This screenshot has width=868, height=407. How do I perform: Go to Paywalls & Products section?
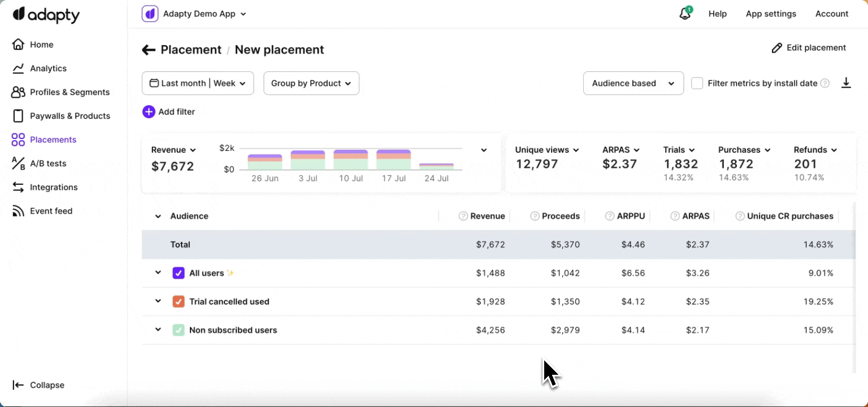(x=70, y=116)
